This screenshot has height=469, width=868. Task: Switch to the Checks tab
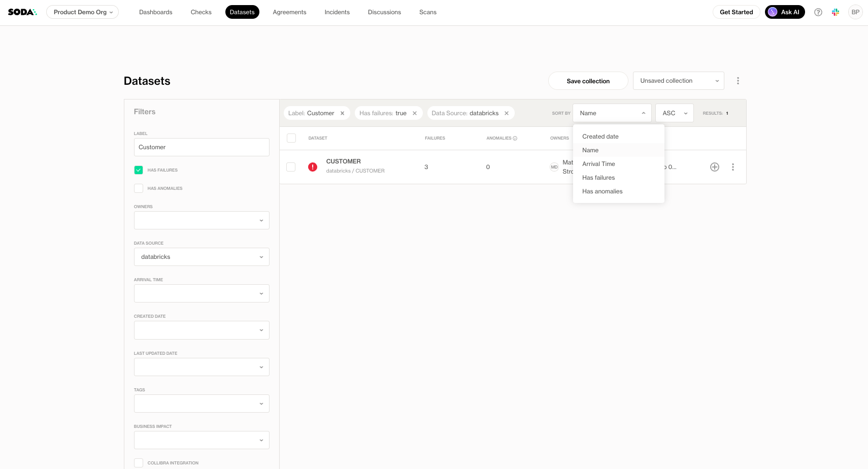(x=201, y=12)
